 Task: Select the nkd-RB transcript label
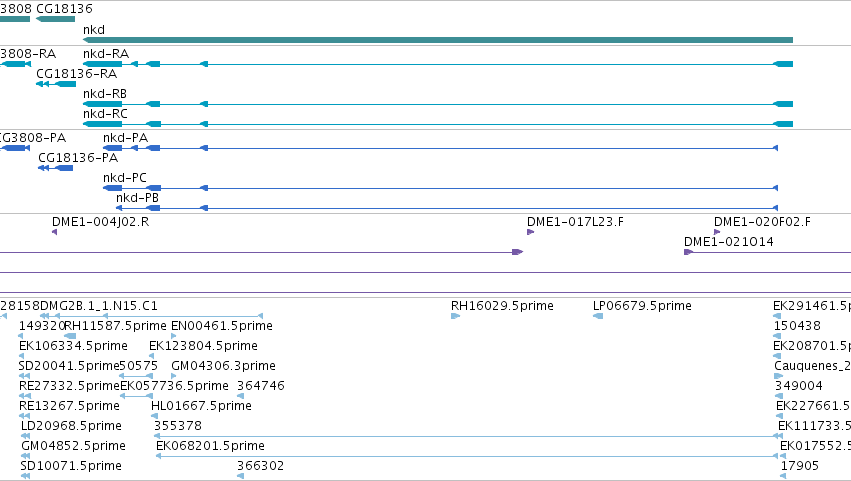tap(105, 94)
